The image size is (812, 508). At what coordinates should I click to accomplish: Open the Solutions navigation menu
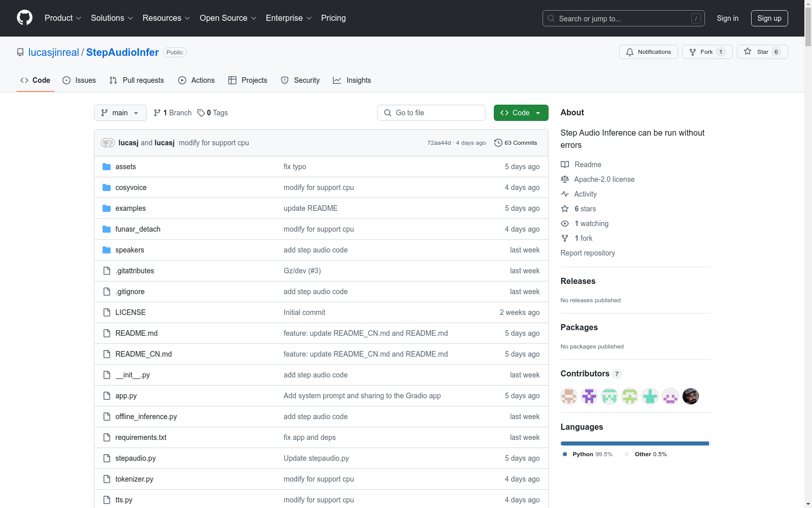[x=112, y=18]
